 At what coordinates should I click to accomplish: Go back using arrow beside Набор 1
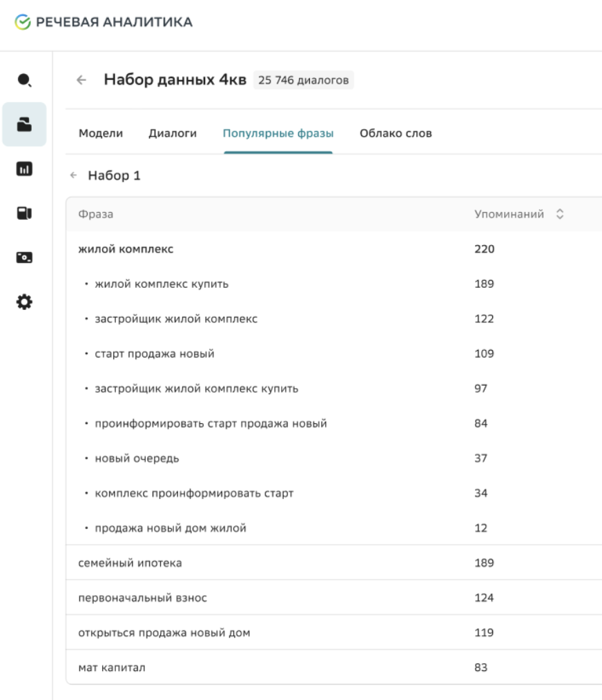(x=74, y=176)
